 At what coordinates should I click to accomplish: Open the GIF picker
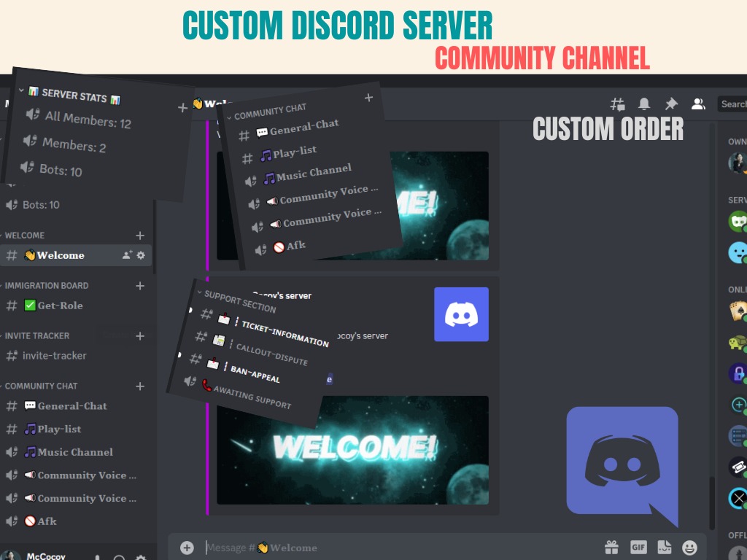point(639,547)
